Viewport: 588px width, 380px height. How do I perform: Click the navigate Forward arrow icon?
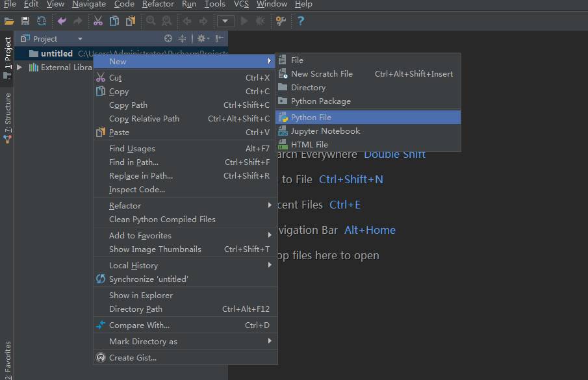click(x=203, y=21)
